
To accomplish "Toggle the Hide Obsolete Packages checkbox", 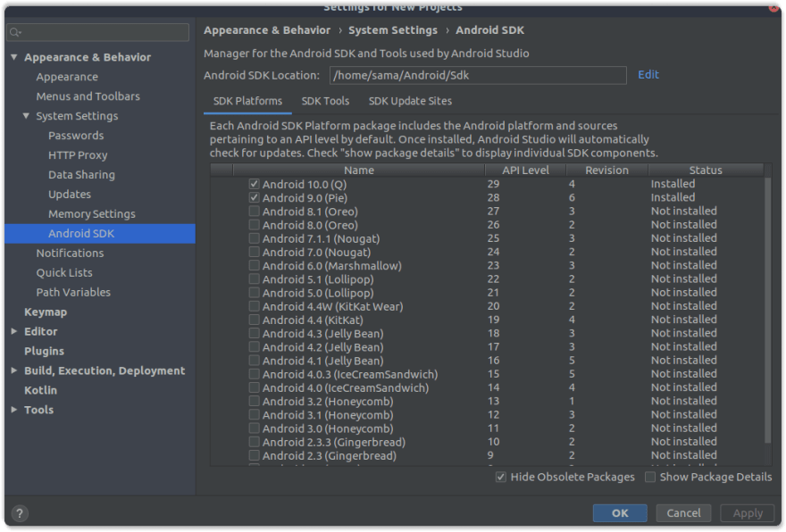I will (501, 477).
